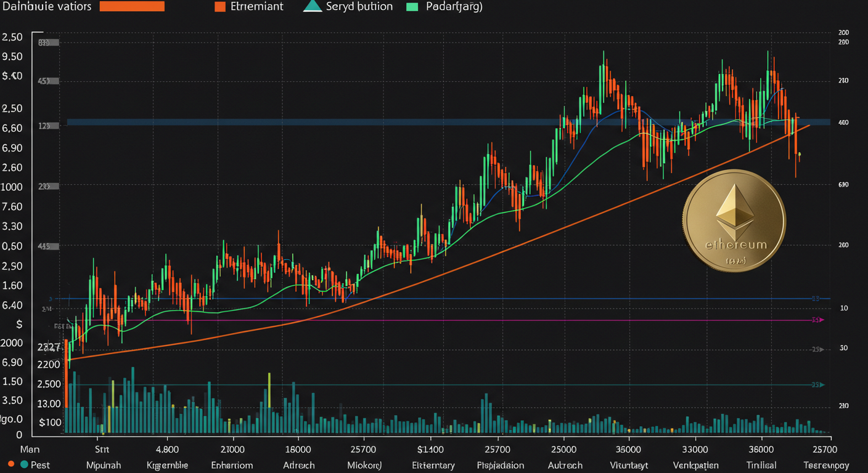Select the Dalnbiuie vatiors legend label
This screenshot has height=473, width=868.
click(47, 7)
